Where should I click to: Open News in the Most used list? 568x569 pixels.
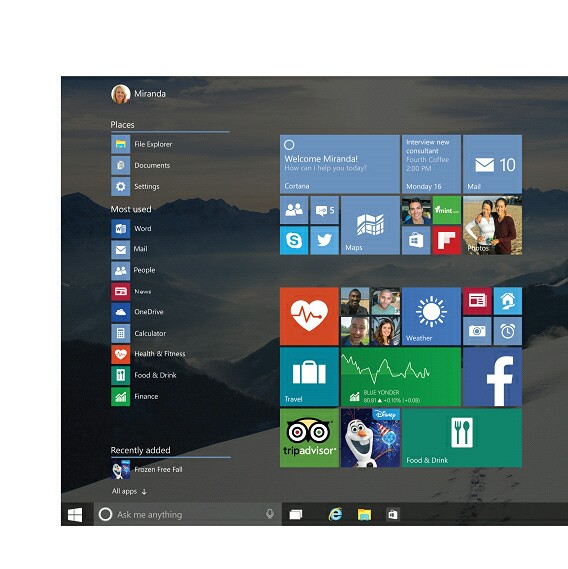[131, 291]
